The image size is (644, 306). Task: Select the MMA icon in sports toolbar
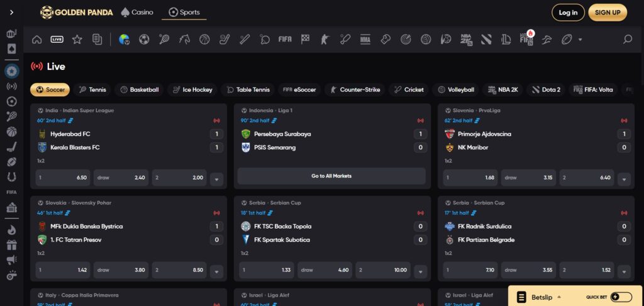pyautogui.click(x=365, y=40)
